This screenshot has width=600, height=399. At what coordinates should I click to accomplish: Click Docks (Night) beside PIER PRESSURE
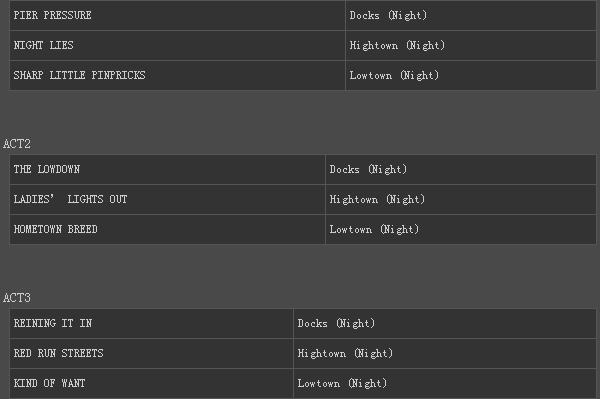click(x=388, y=15)
